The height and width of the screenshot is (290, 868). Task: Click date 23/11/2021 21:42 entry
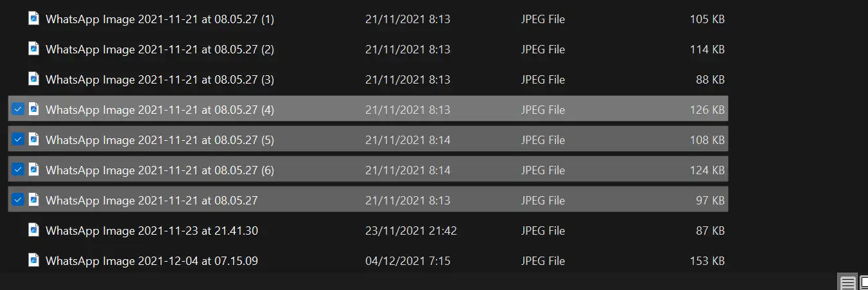pos(411,230)
